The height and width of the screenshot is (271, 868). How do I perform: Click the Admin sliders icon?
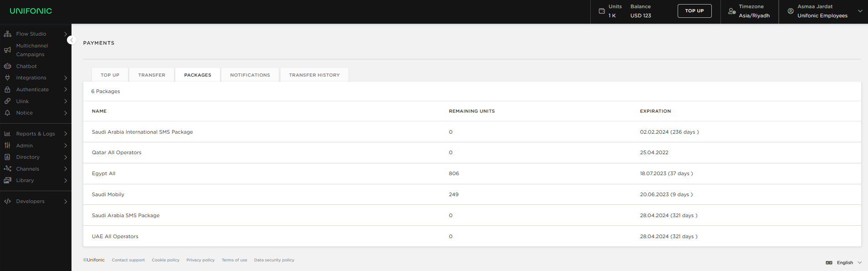tap(7, 146)
